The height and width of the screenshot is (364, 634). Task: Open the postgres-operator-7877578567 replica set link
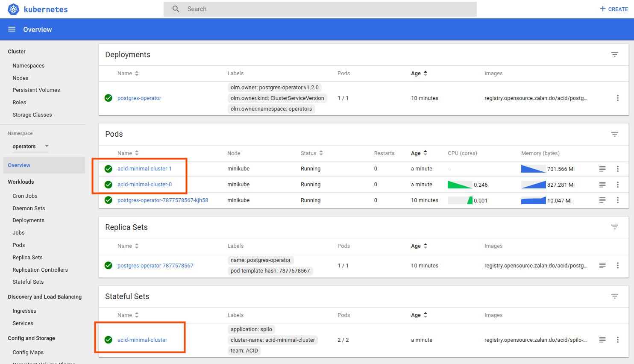pos(155,266)
